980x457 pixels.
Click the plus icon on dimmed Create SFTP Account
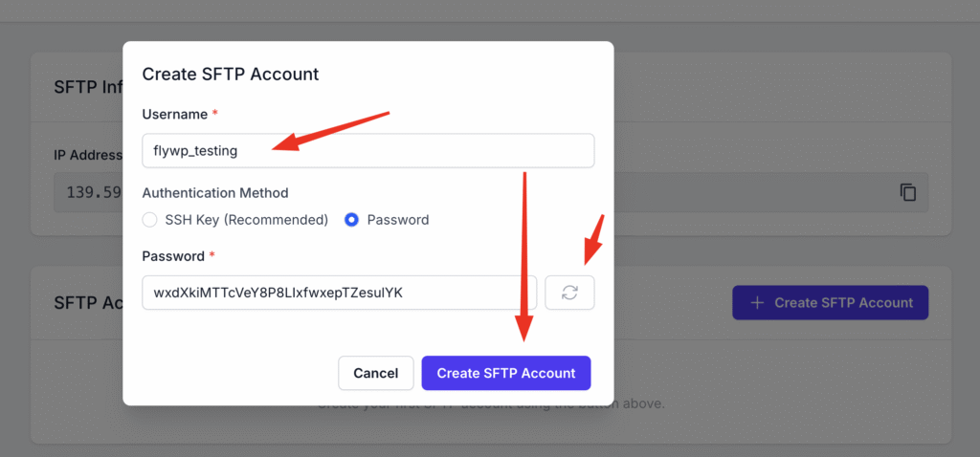pos(757,303)
